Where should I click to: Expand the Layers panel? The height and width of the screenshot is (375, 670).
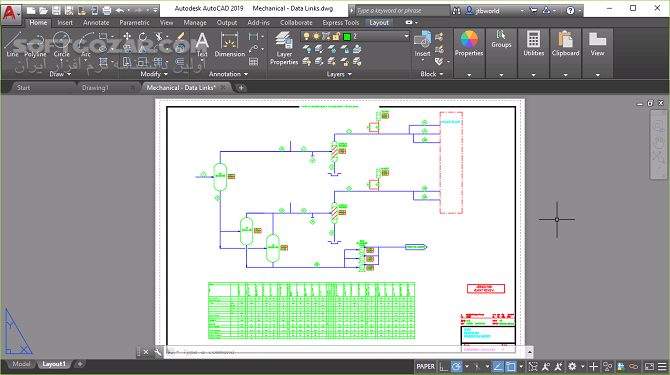tap(339, 74)
